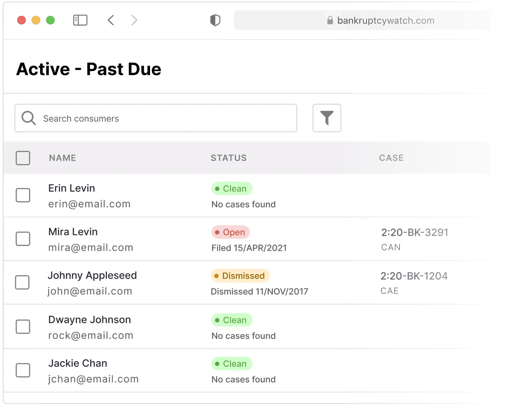Open case number 2:20-BK-1204
The width and height of the screenshot is (532, 407).
tap(414, 276)
